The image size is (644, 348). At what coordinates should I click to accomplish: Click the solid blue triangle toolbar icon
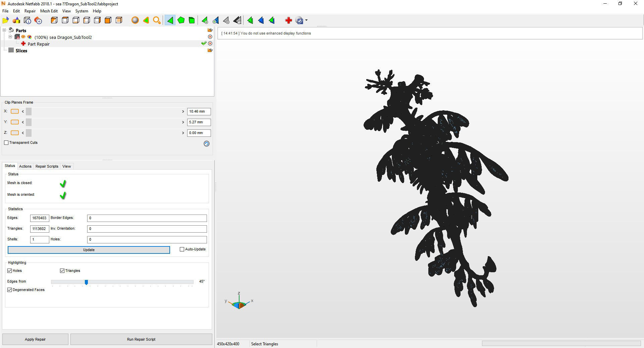coord(261,20)
